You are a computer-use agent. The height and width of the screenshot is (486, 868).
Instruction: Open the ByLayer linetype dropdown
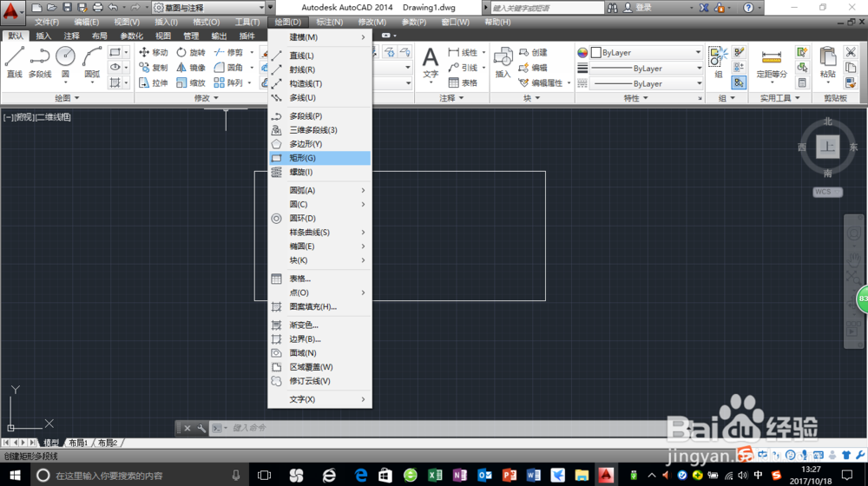click(646, 83)
